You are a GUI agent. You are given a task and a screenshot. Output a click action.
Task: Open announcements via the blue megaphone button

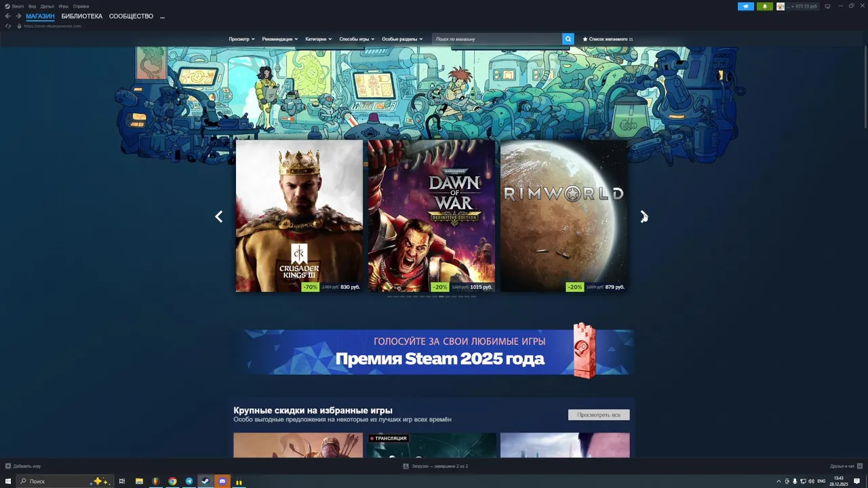(x=746, y=6)
